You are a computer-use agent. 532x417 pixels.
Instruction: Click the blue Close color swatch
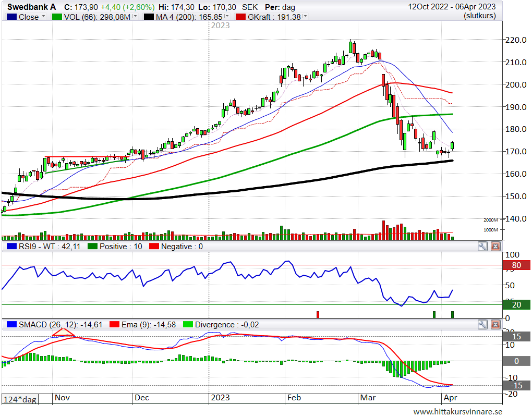(x=11, y=17)
